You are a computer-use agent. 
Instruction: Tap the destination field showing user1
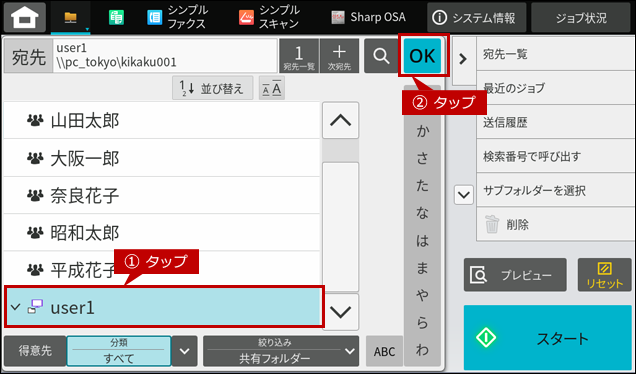pos(165,56)
